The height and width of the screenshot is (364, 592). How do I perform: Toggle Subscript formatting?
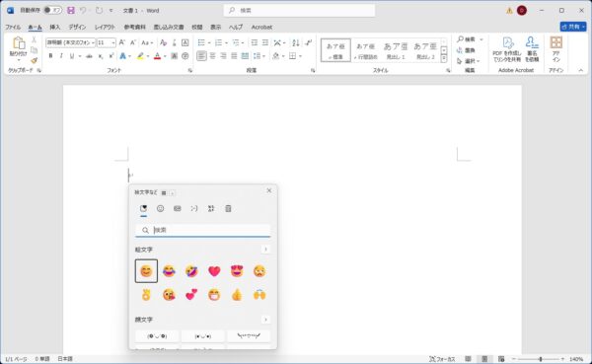(x=100, y=56)
